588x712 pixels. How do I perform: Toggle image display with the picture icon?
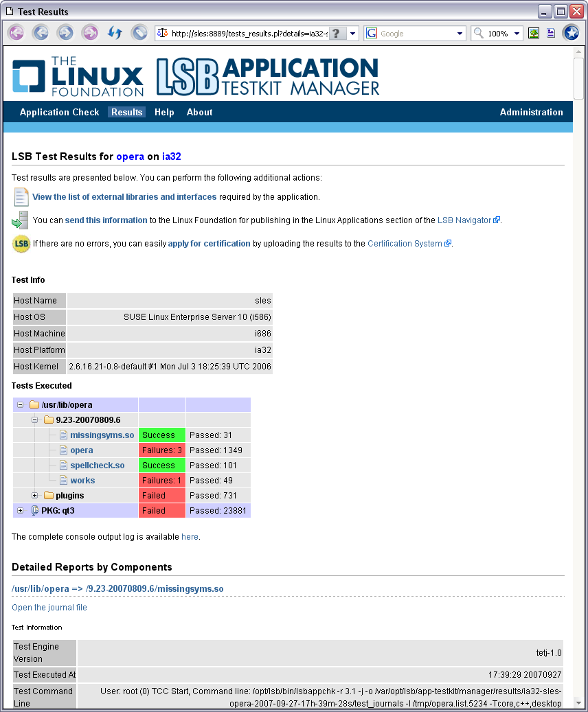[x=534, y=33]
